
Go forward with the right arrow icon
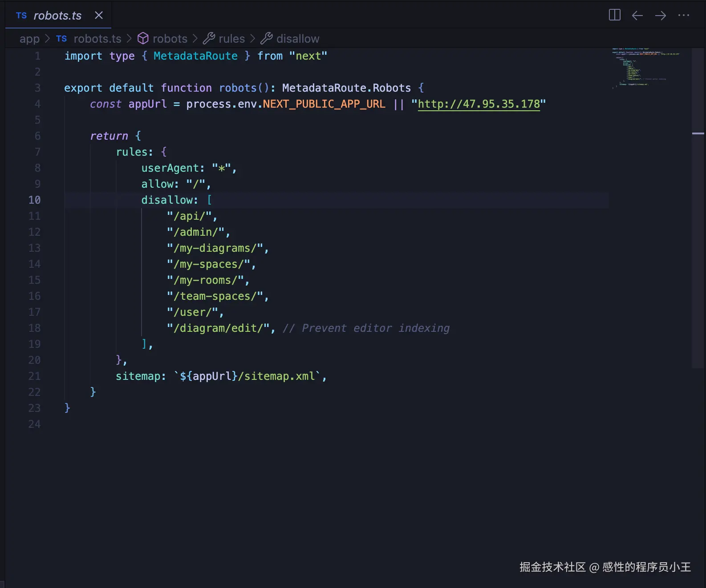pos(661,16)
